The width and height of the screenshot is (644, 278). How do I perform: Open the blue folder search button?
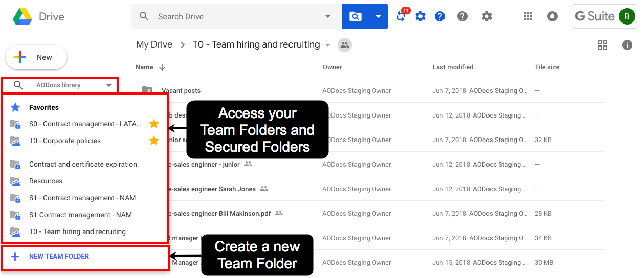[x=356, y=16]
